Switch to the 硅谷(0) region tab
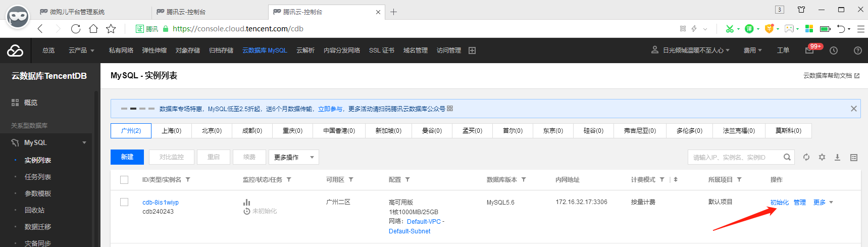This screenshot has width=868, height=247. pos(593,131)
